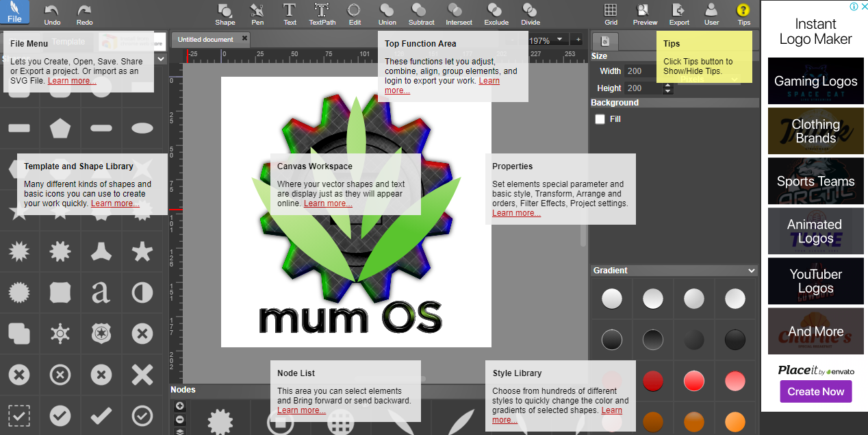This screenshot has height=435, width=868.
Task: Close the Untitled document tab
Action: point(244,39)
